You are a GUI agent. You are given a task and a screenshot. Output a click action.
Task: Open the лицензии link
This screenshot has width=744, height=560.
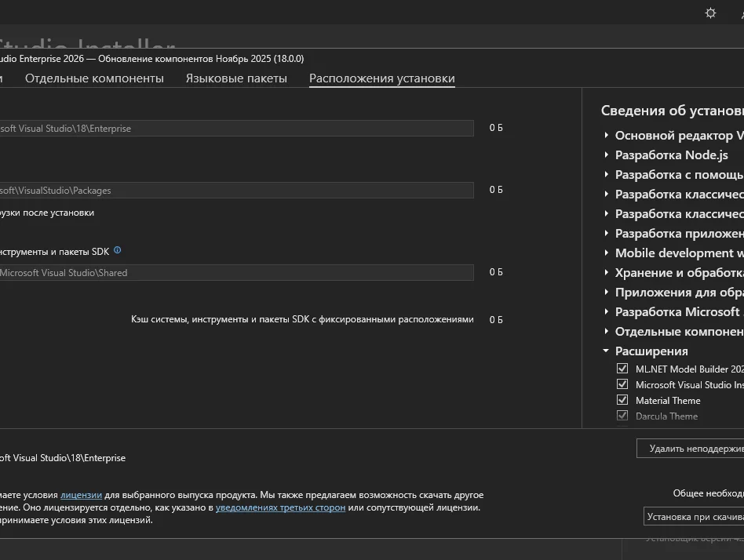(81, 495)
